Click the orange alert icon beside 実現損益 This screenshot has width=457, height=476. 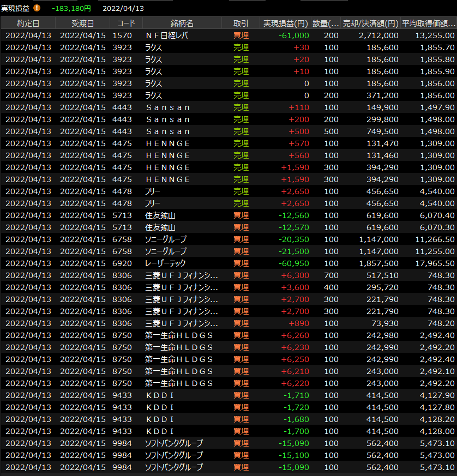click(x=37, y=8)
